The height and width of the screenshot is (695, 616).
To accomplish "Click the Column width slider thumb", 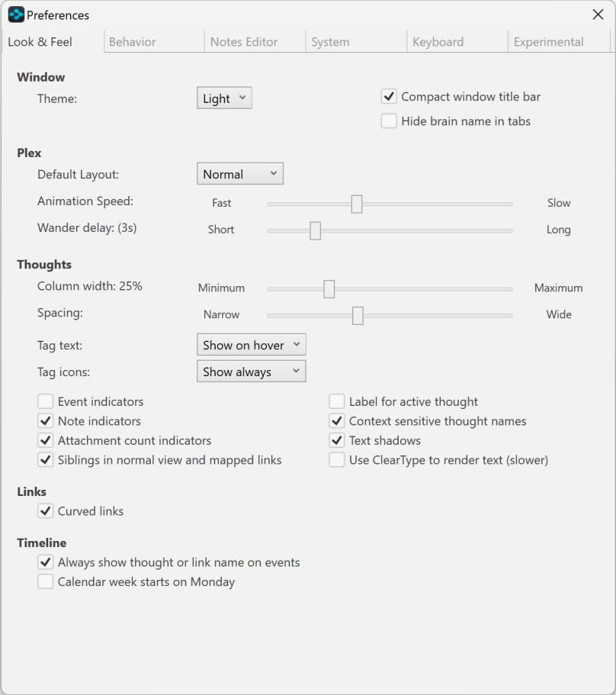I will (329, 288).
